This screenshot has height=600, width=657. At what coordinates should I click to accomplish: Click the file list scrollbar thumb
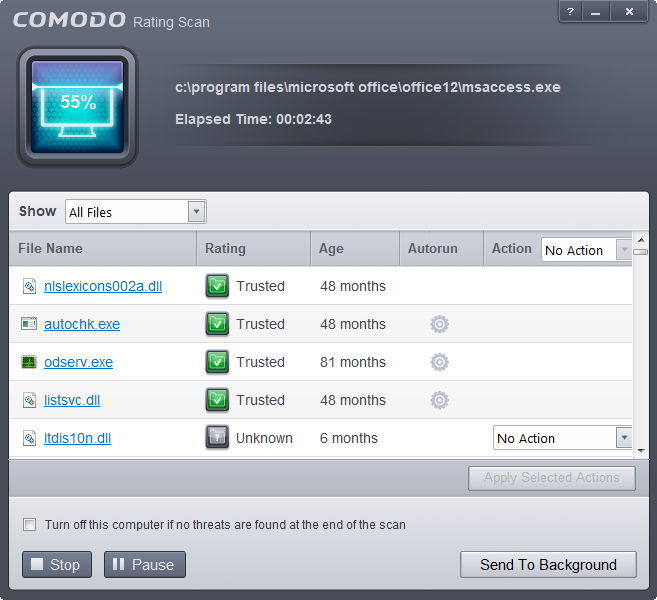641,252
